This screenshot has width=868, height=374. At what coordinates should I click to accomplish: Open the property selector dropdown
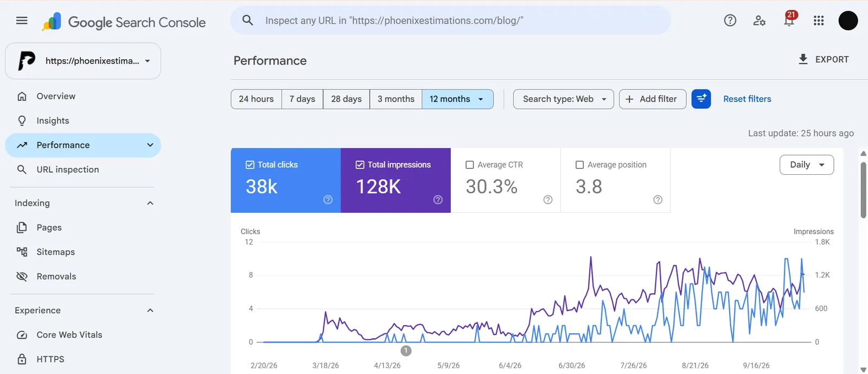(83, 61)
